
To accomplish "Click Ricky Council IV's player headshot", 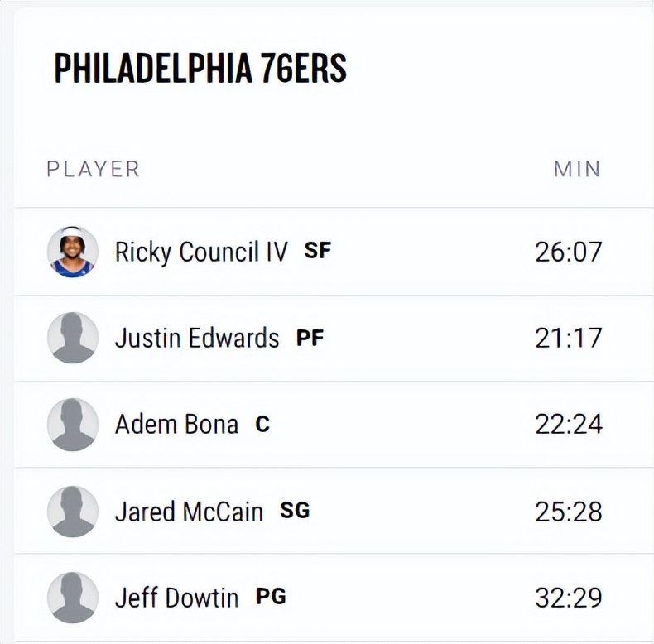I will tap(73, 252).
